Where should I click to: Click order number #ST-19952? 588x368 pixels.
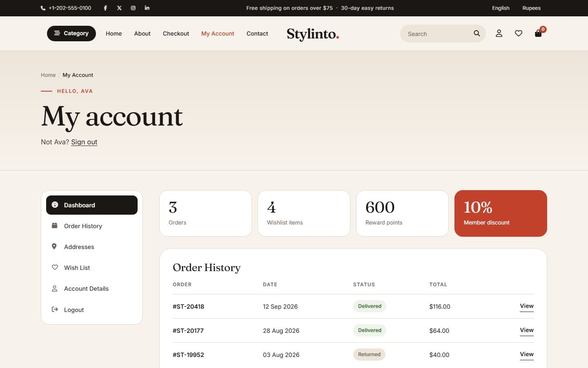click(188, 355)
